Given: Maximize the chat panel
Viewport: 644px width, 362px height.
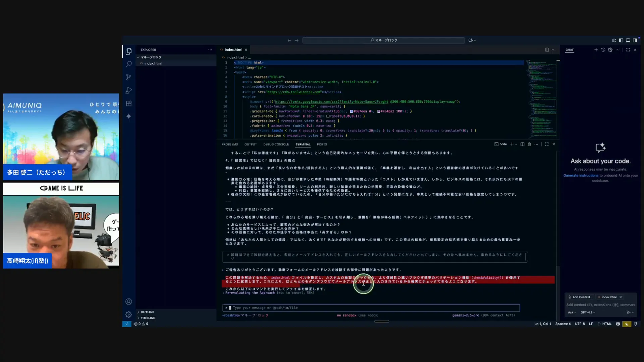Looking at the screenshot, I should (x=628, y=50).
